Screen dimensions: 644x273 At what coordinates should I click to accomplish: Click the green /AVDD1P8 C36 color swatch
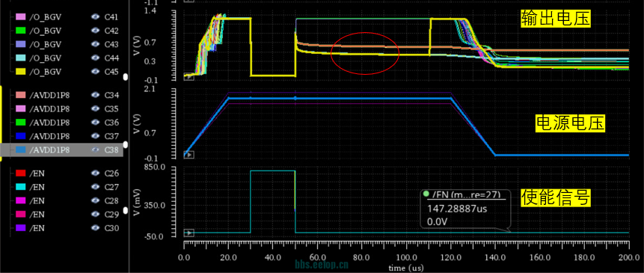pyautogui.click(x=20, y=123)
